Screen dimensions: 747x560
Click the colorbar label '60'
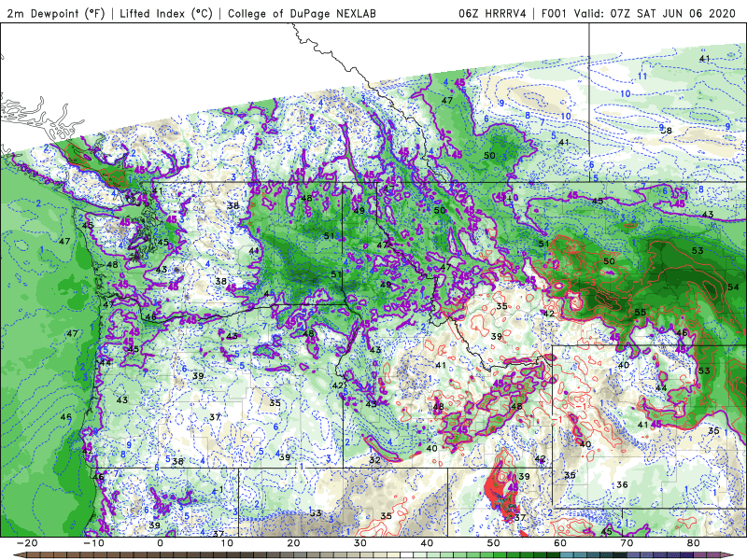tap(560, 543)
